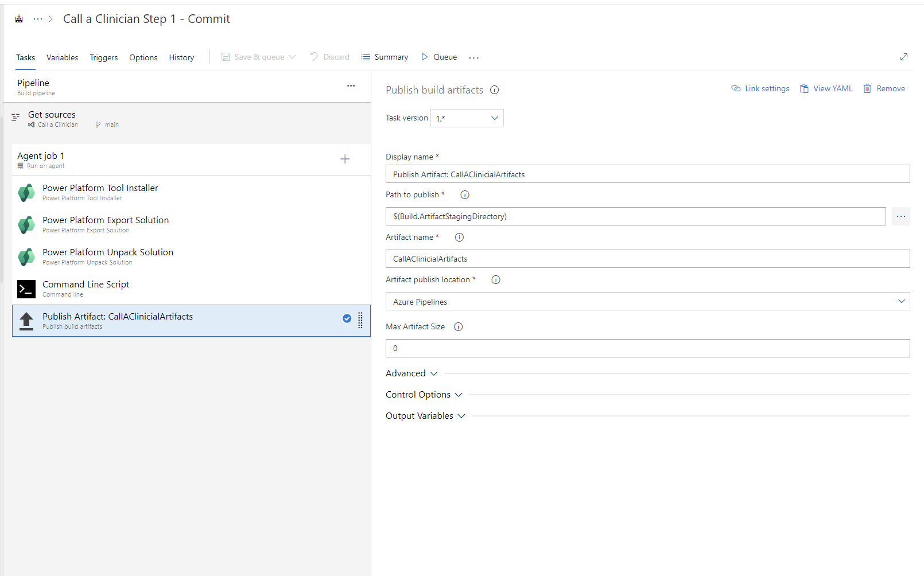The image size is (924, 576).
Task: View the History tab
Action: (x=181, y=57)
